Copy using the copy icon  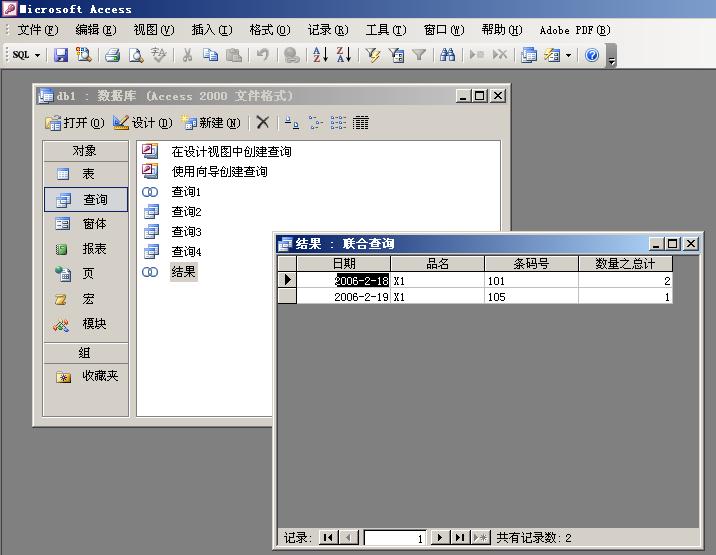pyautogui.click(x=211, y=55)
